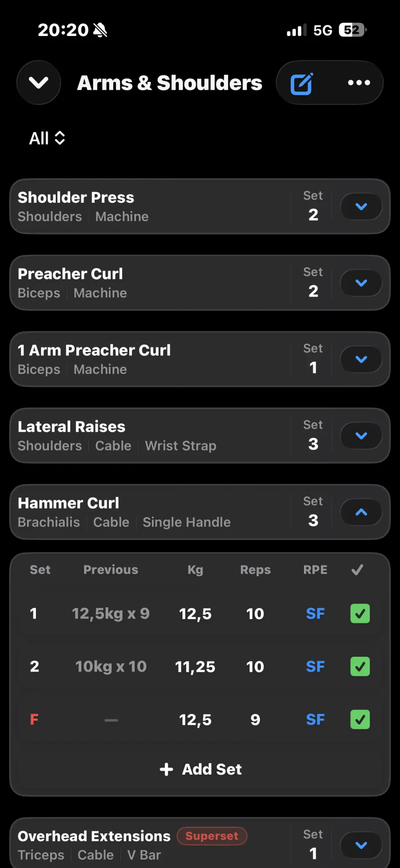Screen dimensions: 400x868
Task: Tap the battery indicator in status bar
Action: point(352,30)
